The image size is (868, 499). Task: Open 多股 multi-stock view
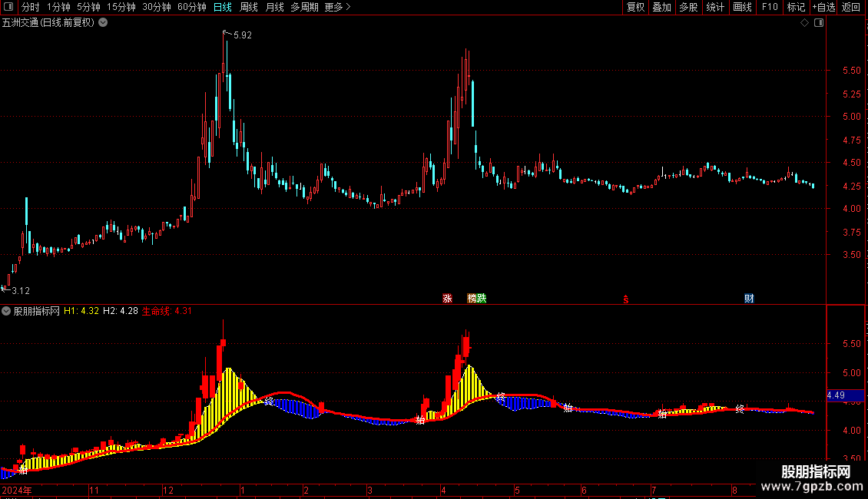point(688,7)
